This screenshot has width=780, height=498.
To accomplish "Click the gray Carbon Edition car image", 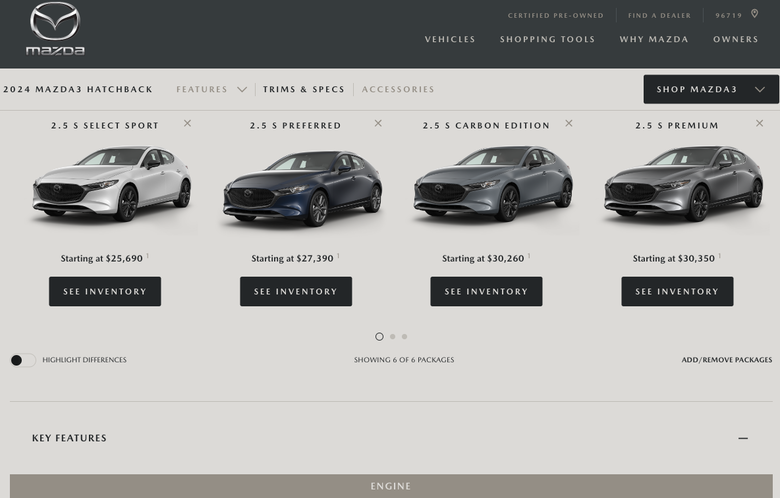I will pos(493,183).
